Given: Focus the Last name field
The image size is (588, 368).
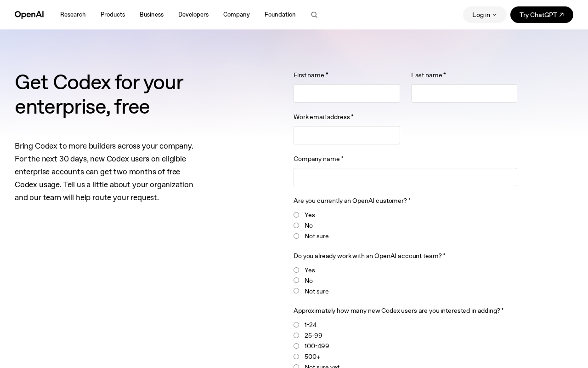Looking at the screenshot, I should pyautogui.click(x=464, y=93).
